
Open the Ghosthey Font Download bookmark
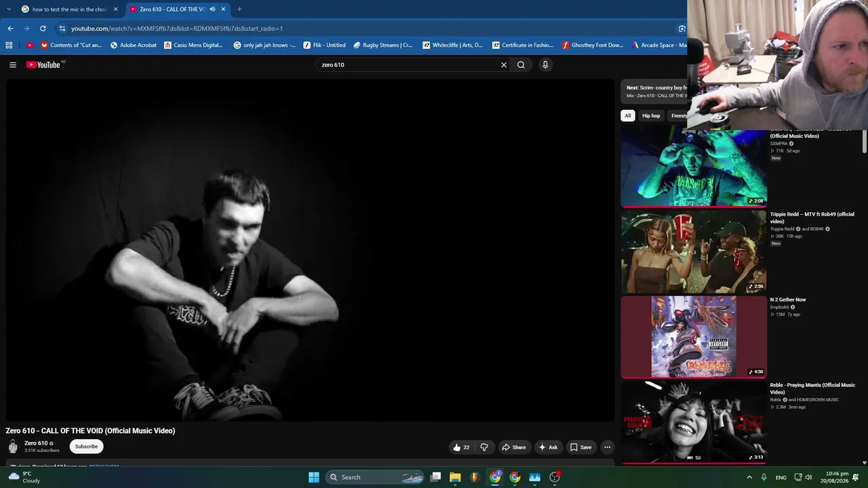(592, 45)
